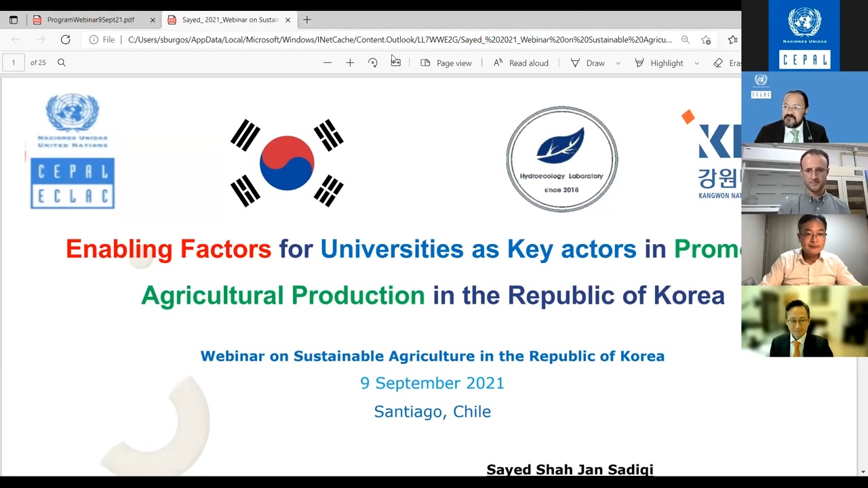The height and width of the screenshot is (488, 868).
Task: Toggle the Read aloud feature
Action: (x=520, y=63)
